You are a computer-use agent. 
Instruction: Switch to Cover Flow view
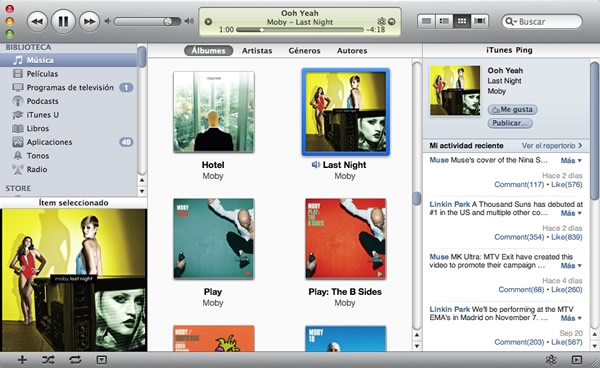tap(480, 21)
